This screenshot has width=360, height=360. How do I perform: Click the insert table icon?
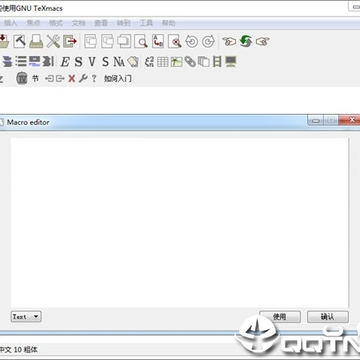point(163,62)
